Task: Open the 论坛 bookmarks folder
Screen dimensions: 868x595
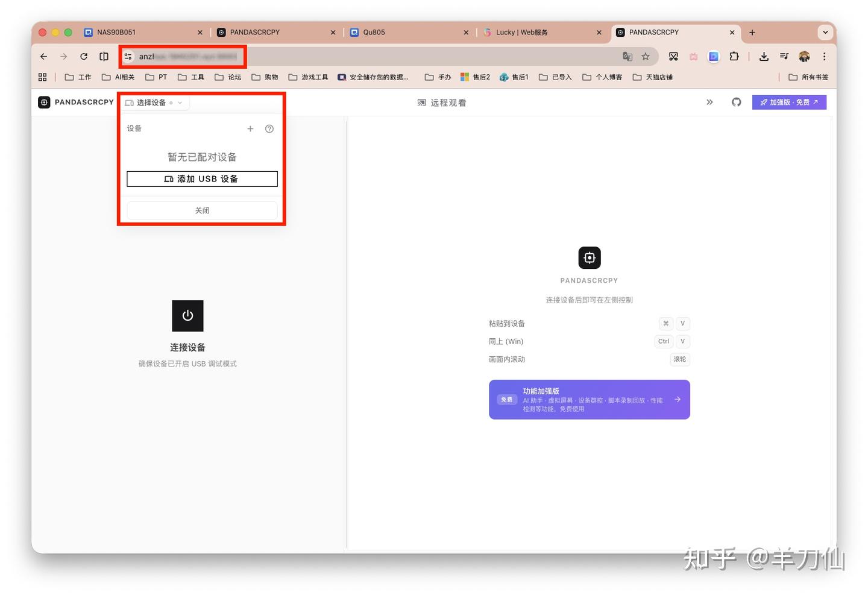Action: tap(228, 77)
